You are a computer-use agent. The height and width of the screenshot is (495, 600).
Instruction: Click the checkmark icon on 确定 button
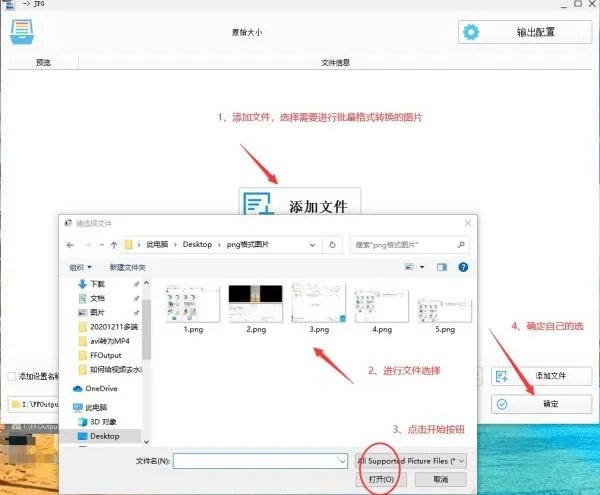pyautogui.click(x=502, y=404)
